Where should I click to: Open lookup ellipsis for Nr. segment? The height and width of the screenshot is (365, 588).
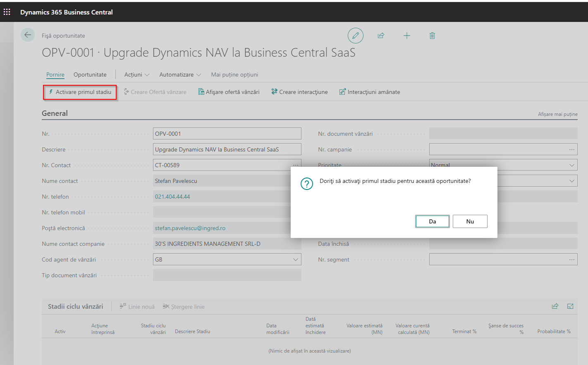click(x=572, y=259)
